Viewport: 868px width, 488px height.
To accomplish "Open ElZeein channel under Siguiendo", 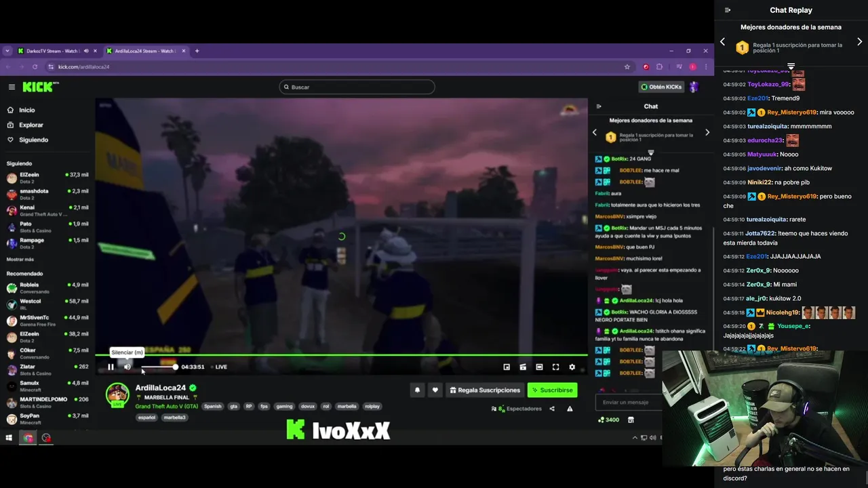I will click(47, 177).
